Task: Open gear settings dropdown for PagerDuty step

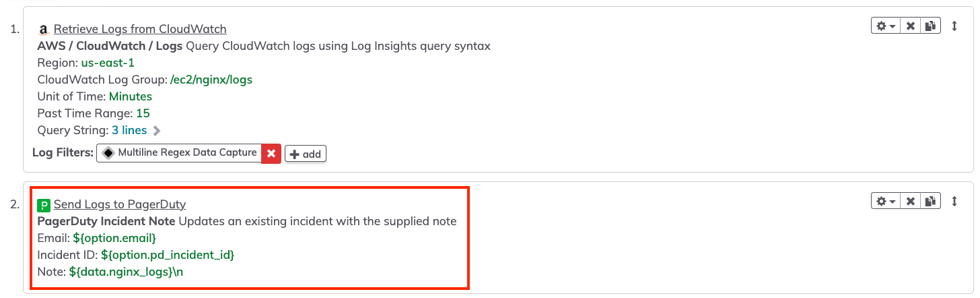Action: coord(885,201)
